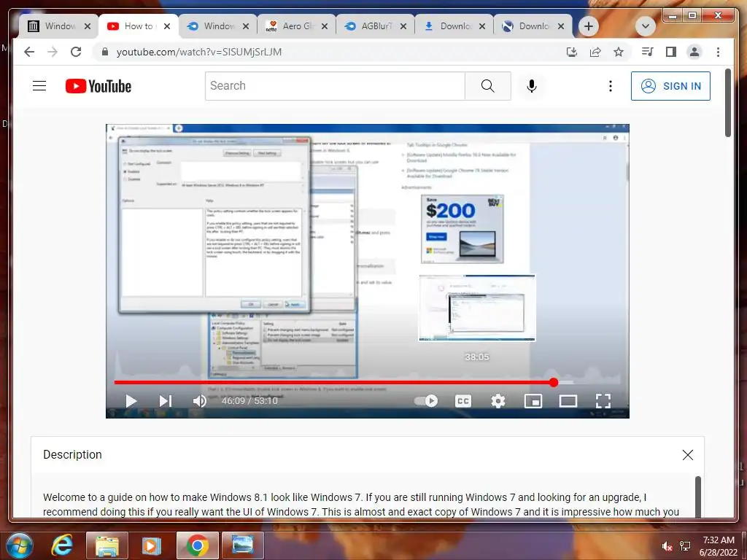The image size is (747, 560).
Task: Open a new tab with the plus button
Action: point(589,26)
